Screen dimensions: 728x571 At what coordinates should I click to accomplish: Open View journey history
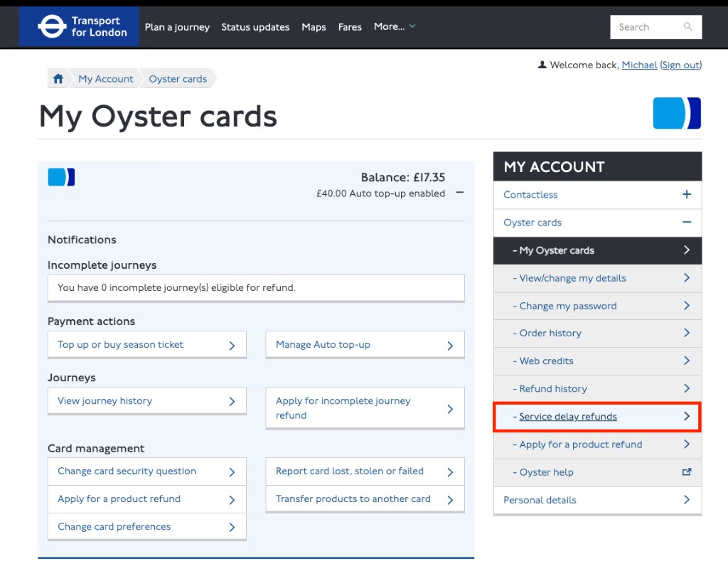(x=146, y=401)
